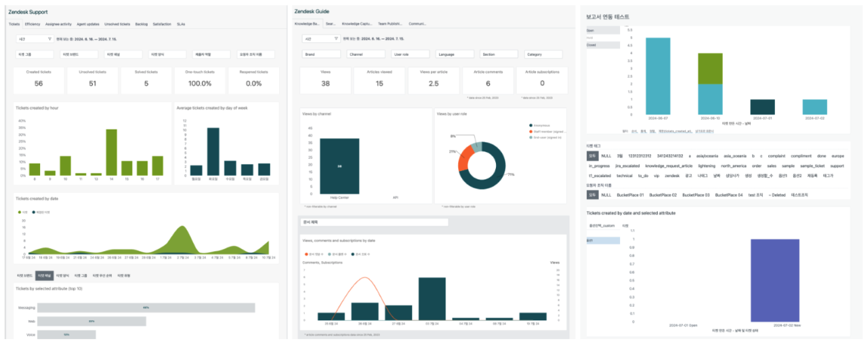Screen dimensions: 868x346
Task: Click the purple 2024-07-02 New bar
Action: 775,281
